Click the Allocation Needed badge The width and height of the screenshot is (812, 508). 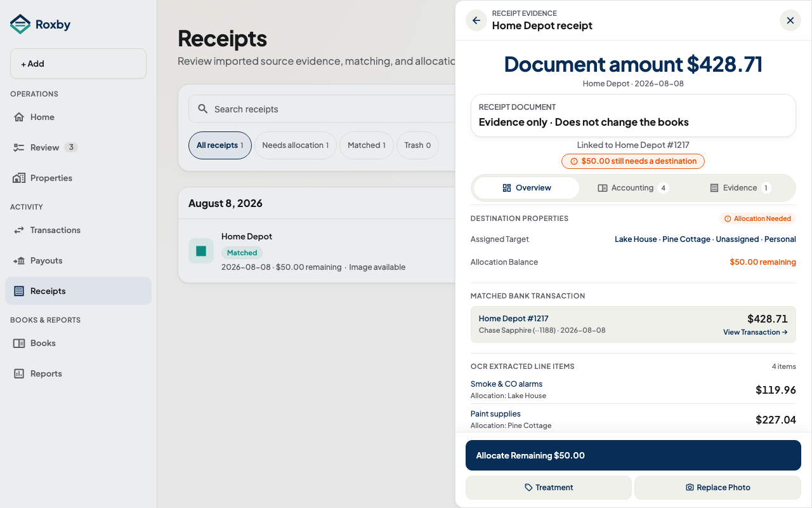[x=757, y=218]
